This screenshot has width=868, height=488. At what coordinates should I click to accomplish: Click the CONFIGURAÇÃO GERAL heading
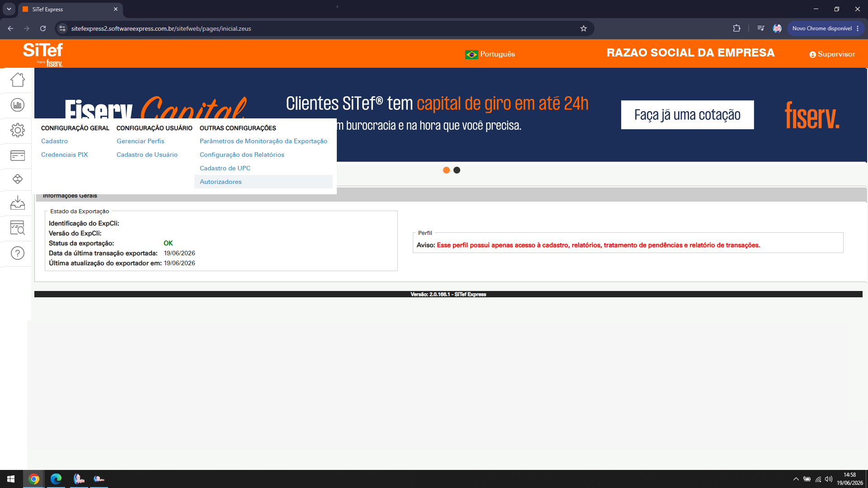click(75, 128)
